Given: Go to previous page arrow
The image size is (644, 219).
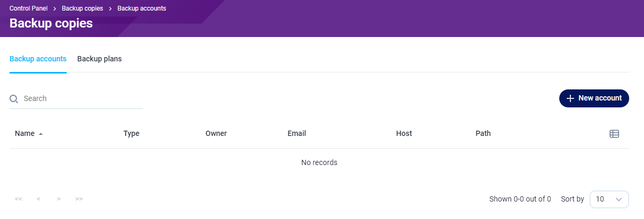Looking at the screenshot, I should tap(39, 199).
